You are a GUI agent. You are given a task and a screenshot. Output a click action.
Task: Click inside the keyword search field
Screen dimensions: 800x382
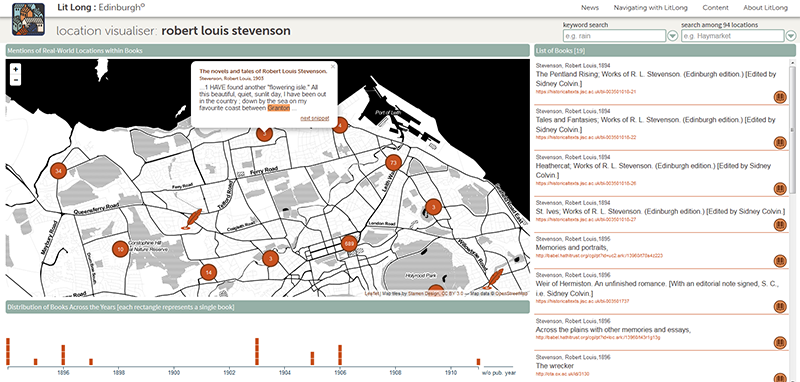[x=614, y=36]
